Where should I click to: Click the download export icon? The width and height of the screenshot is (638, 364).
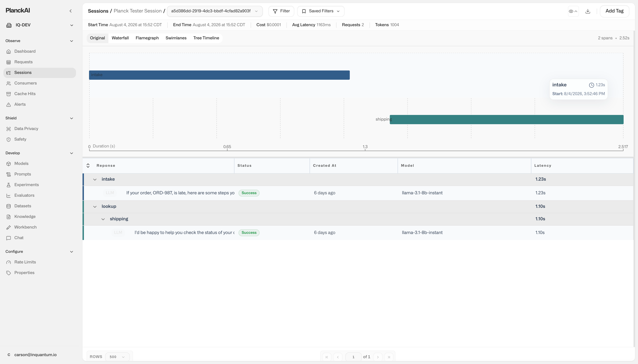pos(588,11)
